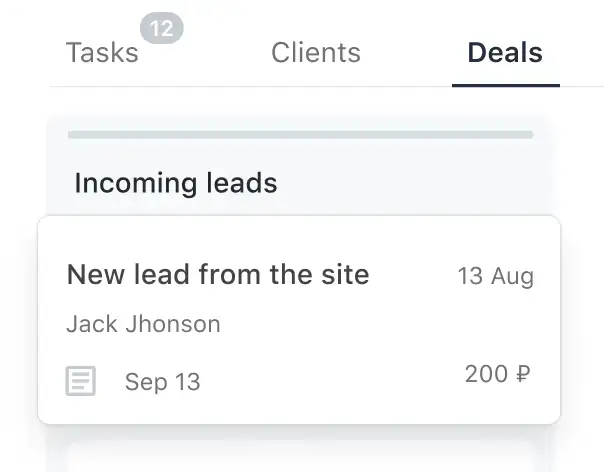604x472 pixels.
Task: Click the partially visible card at the bottom
Action: (300, 458)
